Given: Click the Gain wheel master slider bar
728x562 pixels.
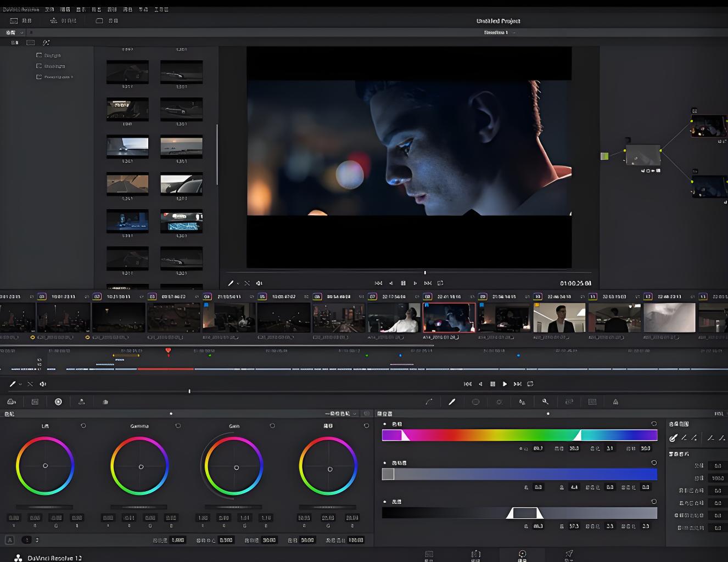Looking at the screenshot, I should pos(233,507).
